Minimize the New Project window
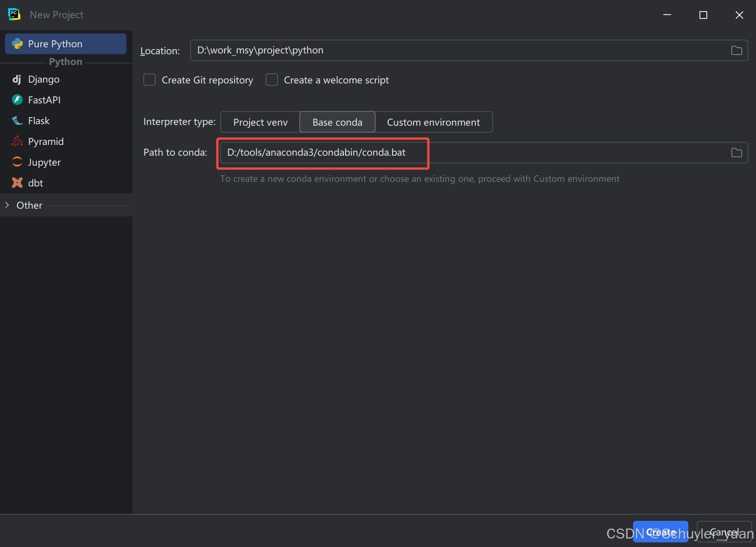This screenshot has width=756, height=547. (667, 15)
